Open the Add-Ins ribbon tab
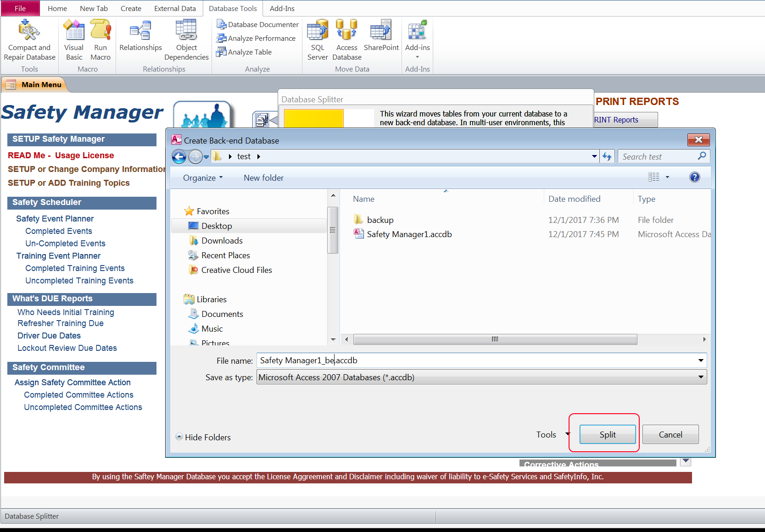This screenshot has width=765, height=532. coord(282,8)
